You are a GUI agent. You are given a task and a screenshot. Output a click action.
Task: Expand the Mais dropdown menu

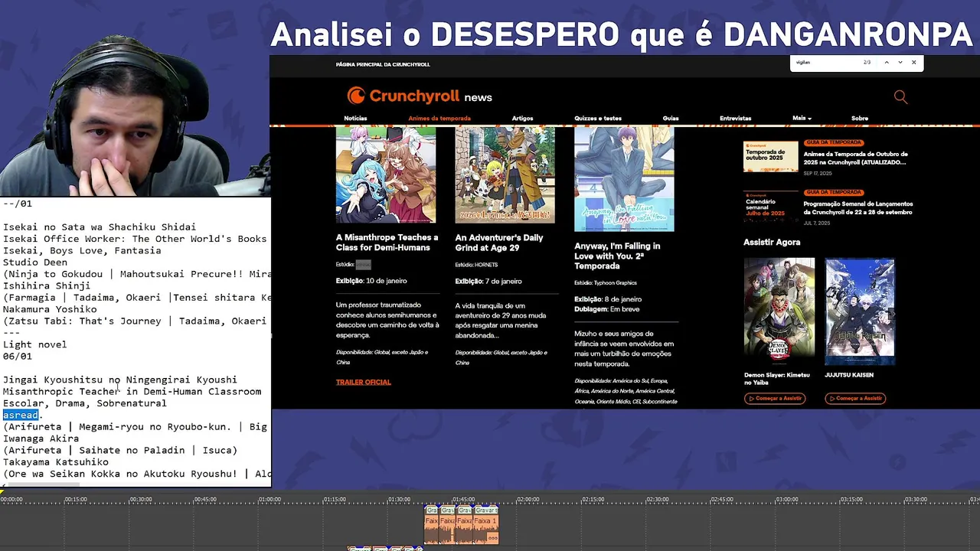[x=802, y=118]
